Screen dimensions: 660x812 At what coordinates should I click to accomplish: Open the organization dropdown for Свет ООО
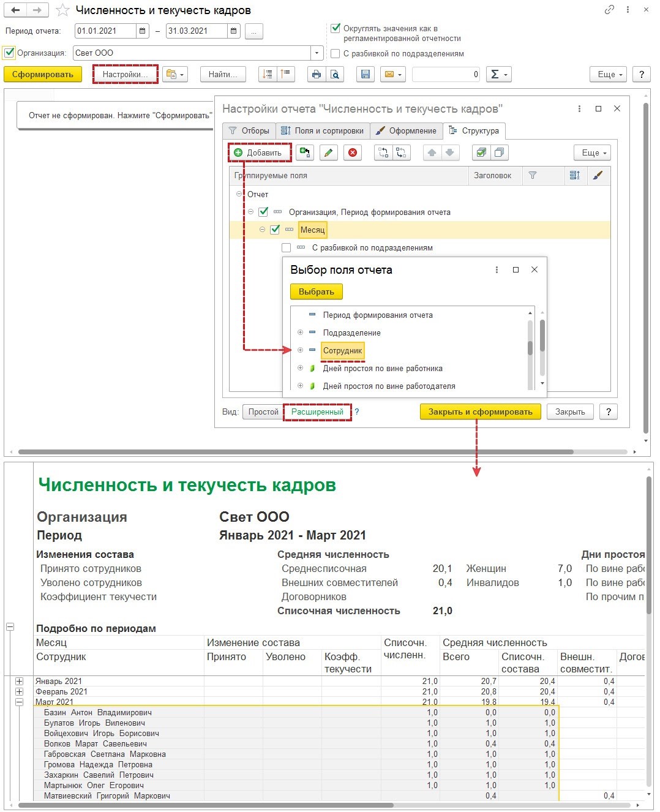pos(317,53)
